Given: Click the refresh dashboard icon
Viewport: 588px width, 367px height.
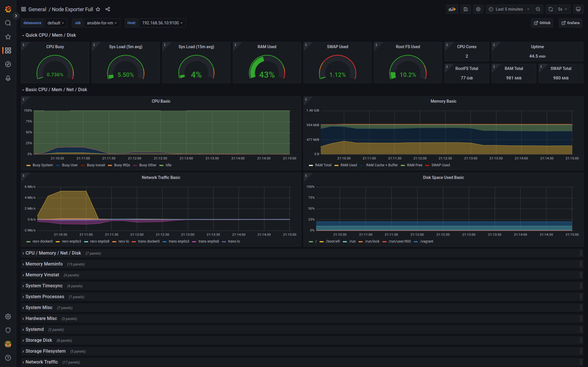Looking at the screenshot, I should pos(551,9).
